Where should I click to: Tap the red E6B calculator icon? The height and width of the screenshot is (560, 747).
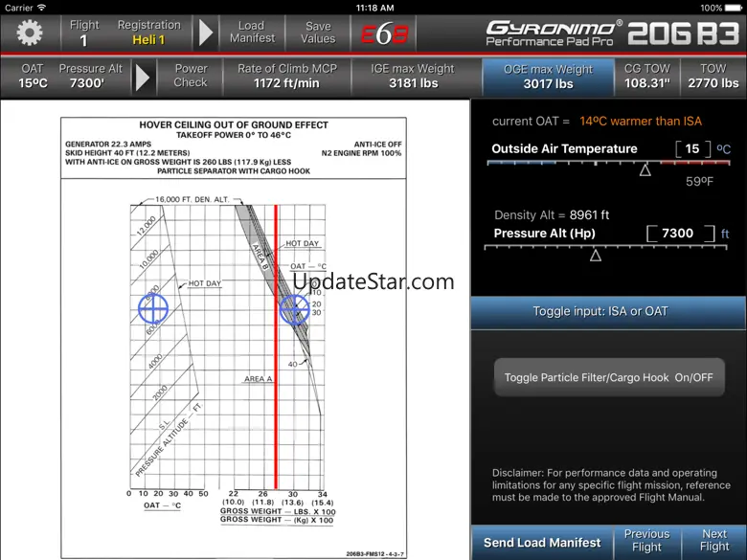384,34
